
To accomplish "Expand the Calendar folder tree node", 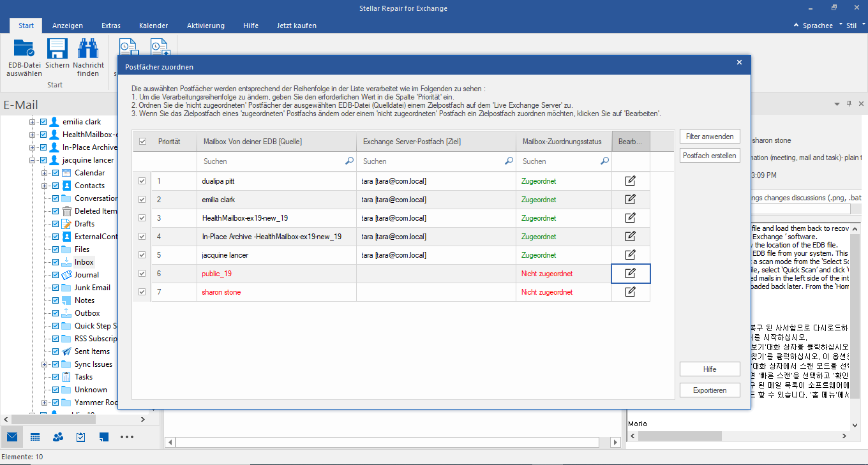I will pyautogui.click(x=45, y=173).
